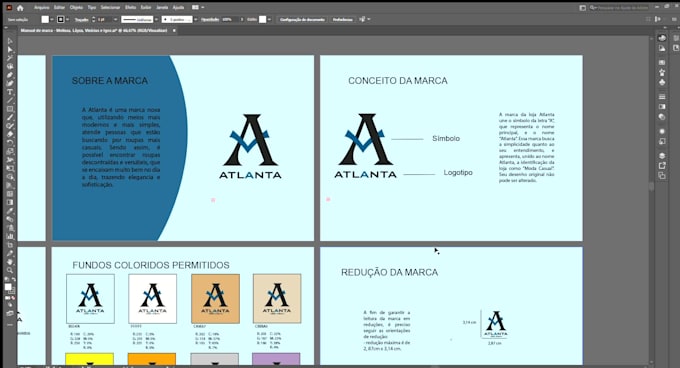
Task: Open the workspace switcher layout icon
Action: (582, 7)
